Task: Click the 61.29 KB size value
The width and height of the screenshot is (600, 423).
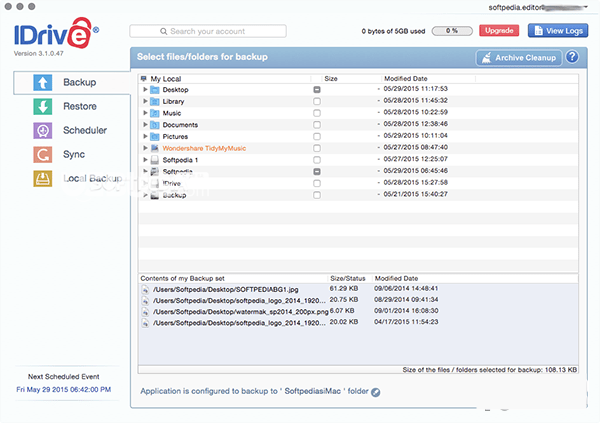Action: coord(344,289)
